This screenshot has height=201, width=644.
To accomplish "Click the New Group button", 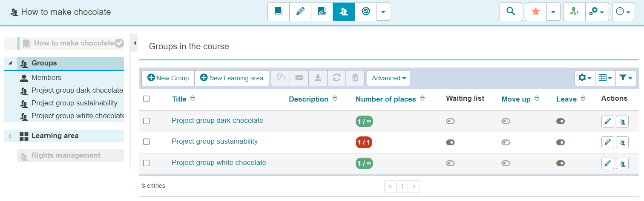I will coord(168,78).
